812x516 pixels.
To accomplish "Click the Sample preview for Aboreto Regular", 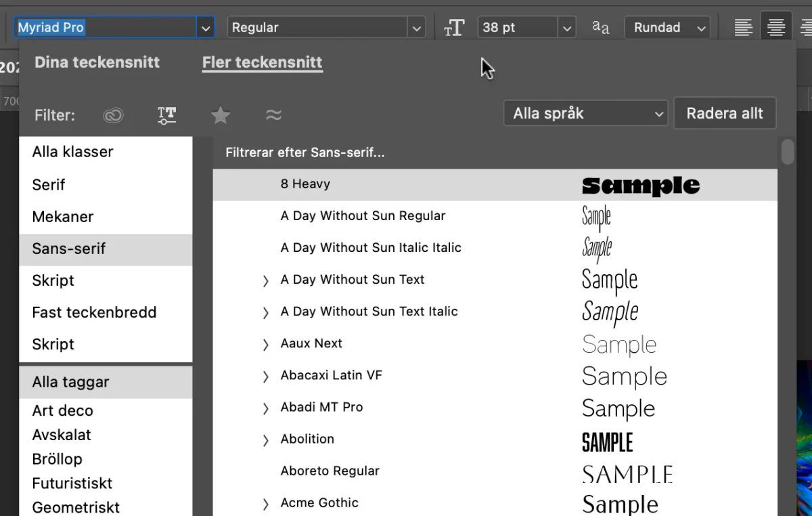I will [x=627, y=473].
